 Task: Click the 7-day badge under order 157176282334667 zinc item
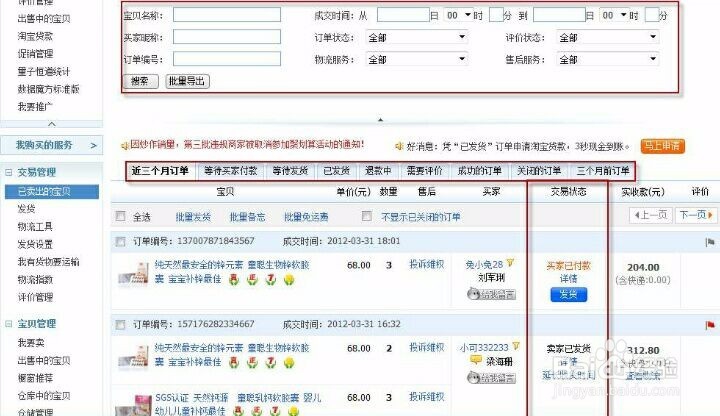pos(271,363)
